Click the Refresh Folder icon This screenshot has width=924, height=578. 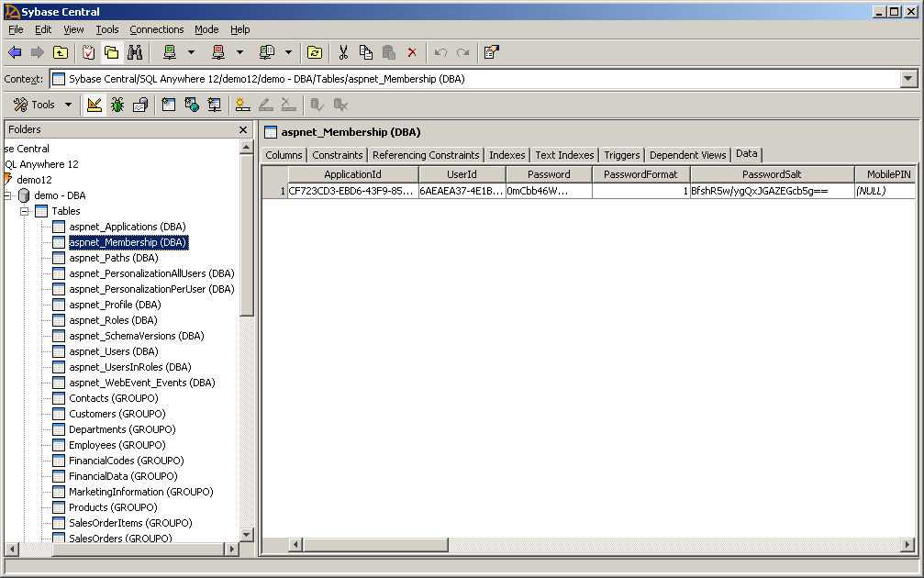click(315, 52)
